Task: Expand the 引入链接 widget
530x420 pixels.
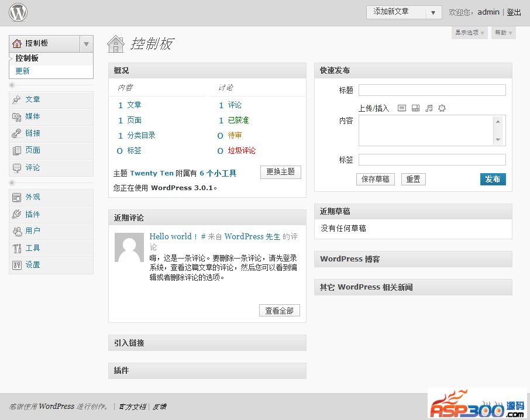Action: pos(207,343)
